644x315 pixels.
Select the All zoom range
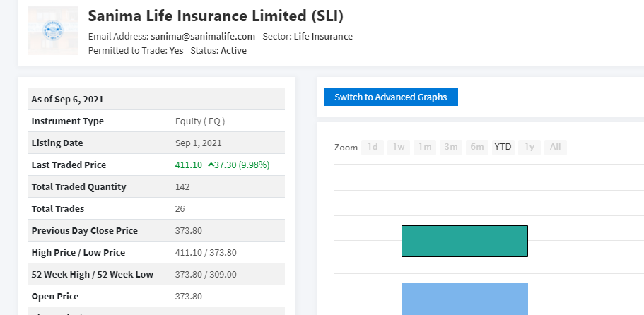[556, 147]
